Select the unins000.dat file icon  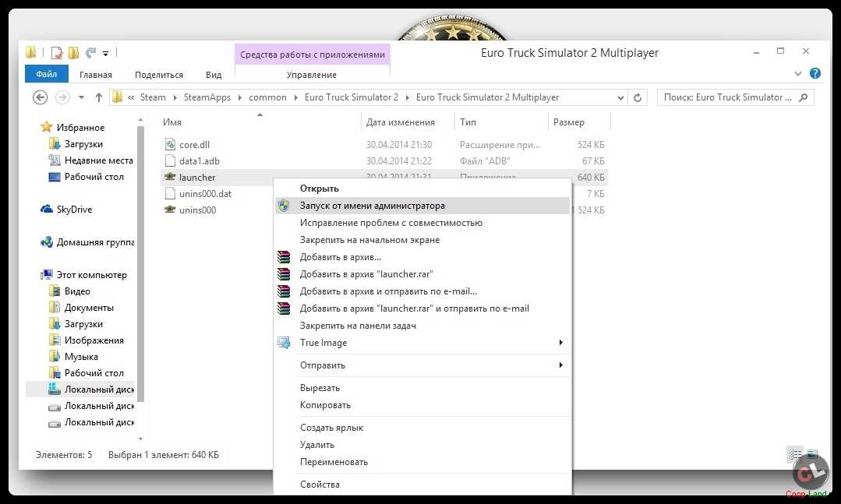click(x=170, y=193)
